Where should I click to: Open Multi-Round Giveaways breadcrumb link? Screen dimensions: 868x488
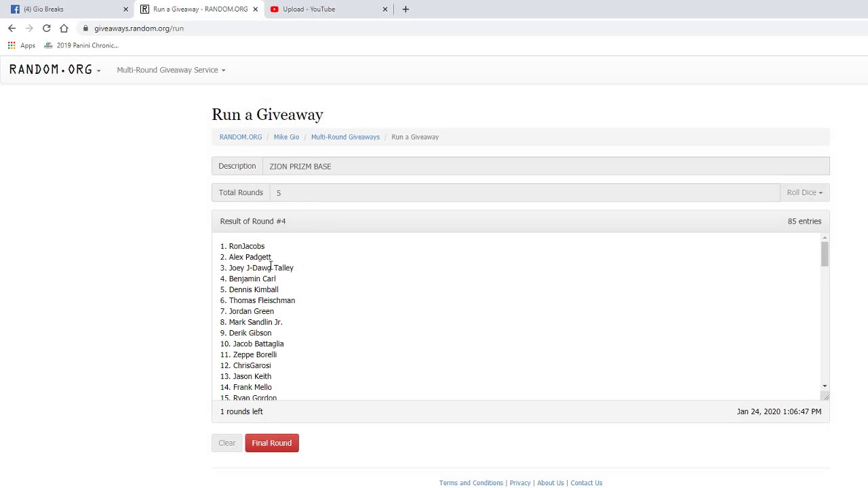click(x=345, y=137)
